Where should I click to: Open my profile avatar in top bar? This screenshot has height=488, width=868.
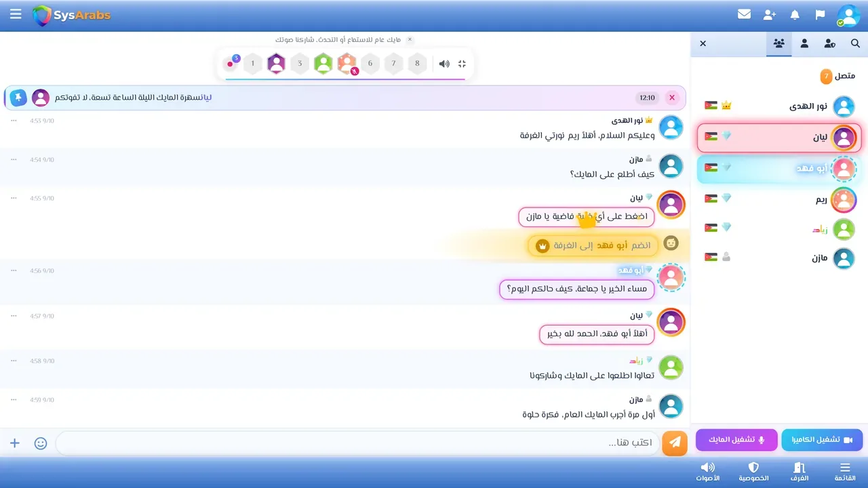(848, 15)
